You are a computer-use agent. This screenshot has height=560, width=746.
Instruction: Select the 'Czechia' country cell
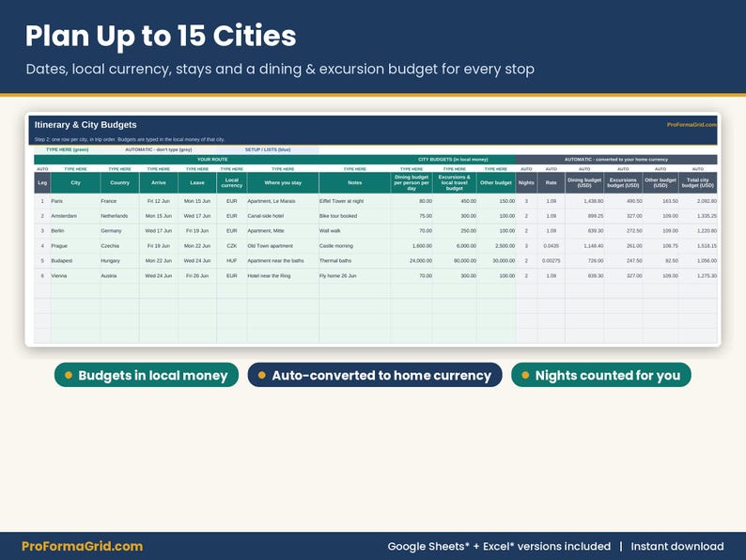coord(119,246)
